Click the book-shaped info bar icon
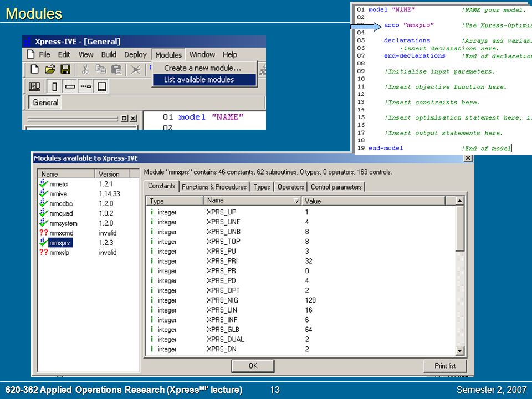The width and height of the screenshot is (532, 399). pyautogui.click(x=34, y=86)
